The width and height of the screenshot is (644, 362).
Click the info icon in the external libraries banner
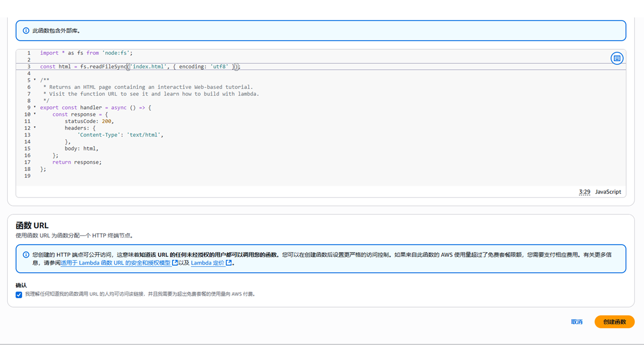click(x=26, y=31)
